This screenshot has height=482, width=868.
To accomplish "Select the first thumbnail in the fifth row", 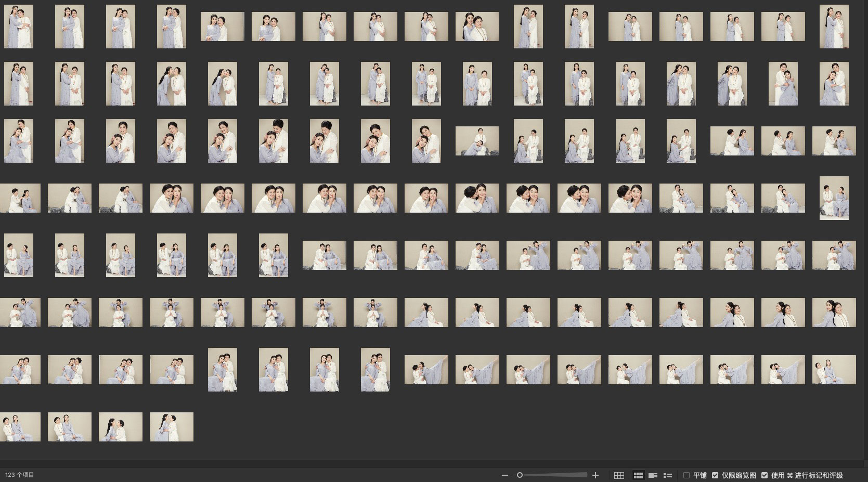I will coord(19,255).
